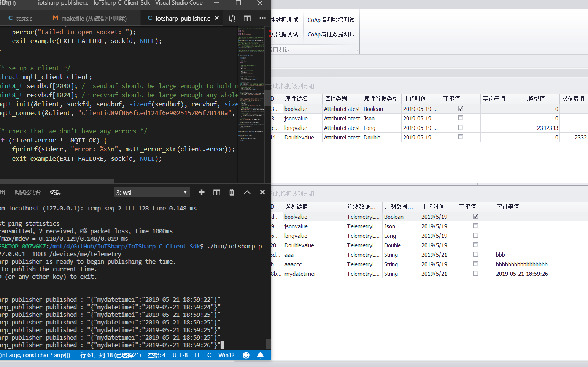Open editor more actions ellipsis

(262, 18)
